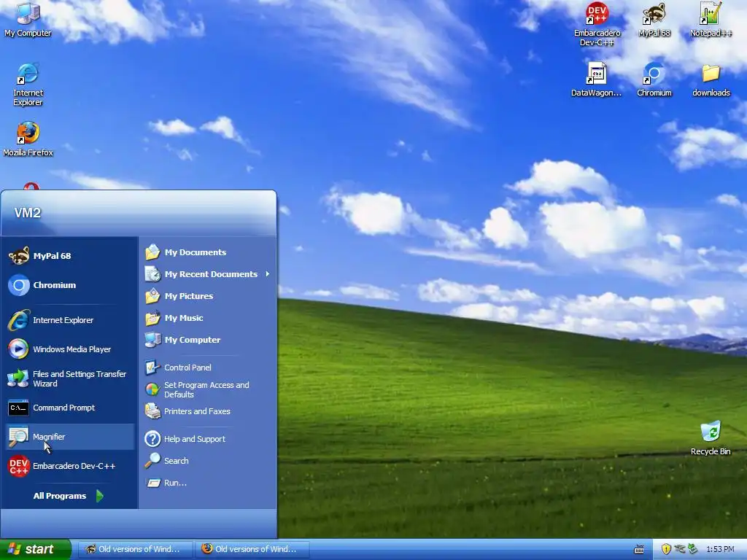The width and height of the screenshot is (747, 560).
Task: Open Printers and Faxes
Action: [208, 411]
